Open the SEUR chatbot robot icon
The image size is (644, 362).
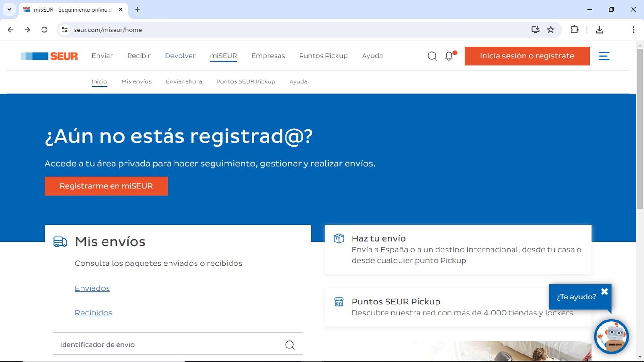pyautogui.click(x=611, y=337)
